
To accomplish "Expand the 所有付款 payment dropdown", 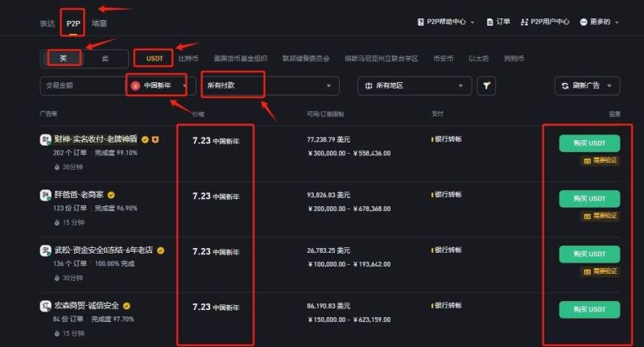I will click(270, 85).
